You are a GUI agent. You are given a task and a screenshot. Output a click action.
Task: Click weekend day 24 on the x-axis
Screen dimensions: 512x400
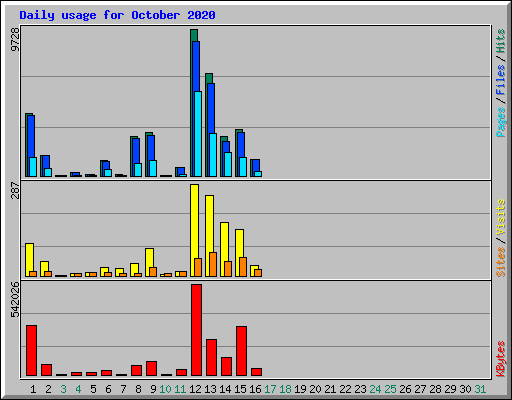375,389
